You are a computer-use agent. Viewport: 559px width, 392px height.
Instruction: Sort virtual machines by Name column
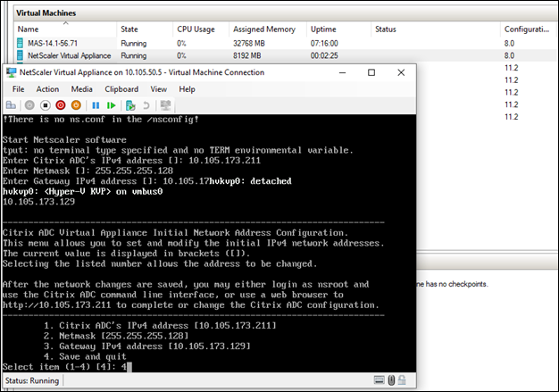click(x=65, y=29)
